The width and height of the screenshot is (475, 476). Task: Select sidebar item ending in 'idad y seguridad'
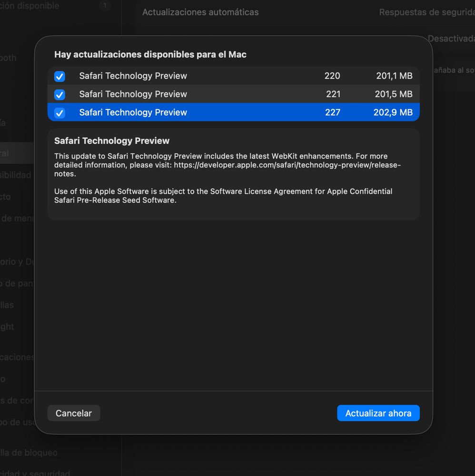tap(35, 473)
